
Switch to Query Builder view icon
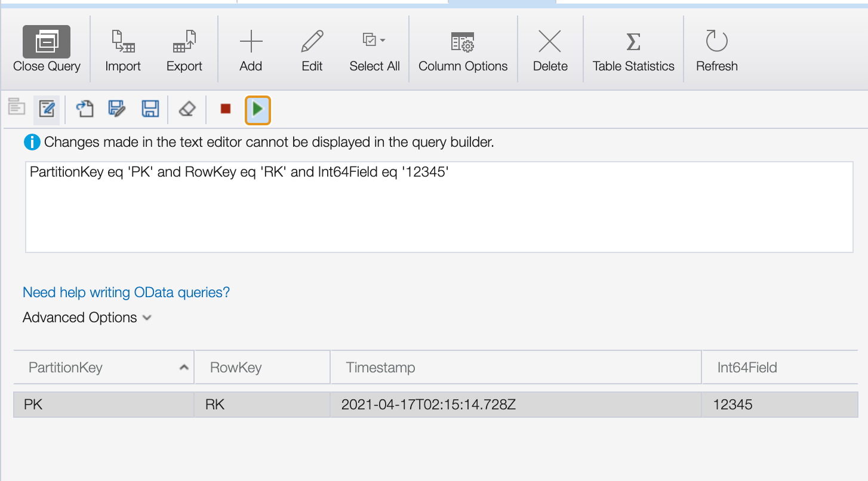(16, 108)
